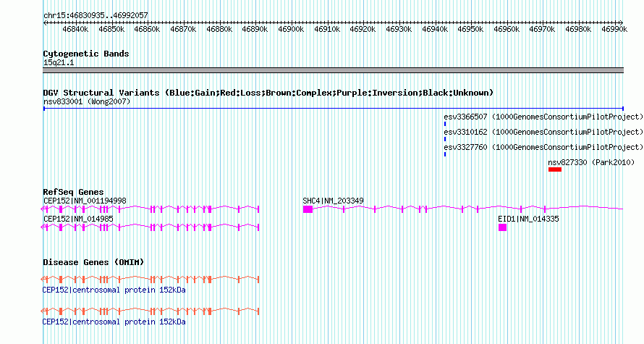
Task: Follow the second CEP152 centrosomal protein 152kDa link
Action: [114, 322]
